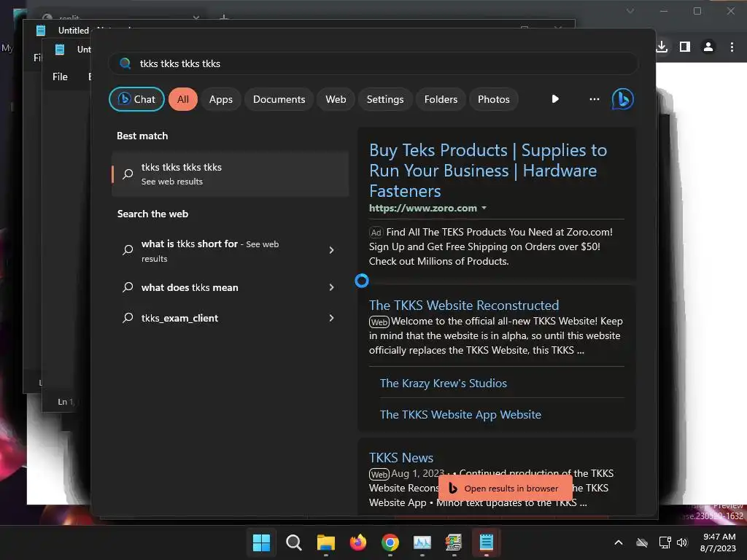Open the TKKS News link
This screenshot has width=747, height=560.
click(x=401, y=458)
